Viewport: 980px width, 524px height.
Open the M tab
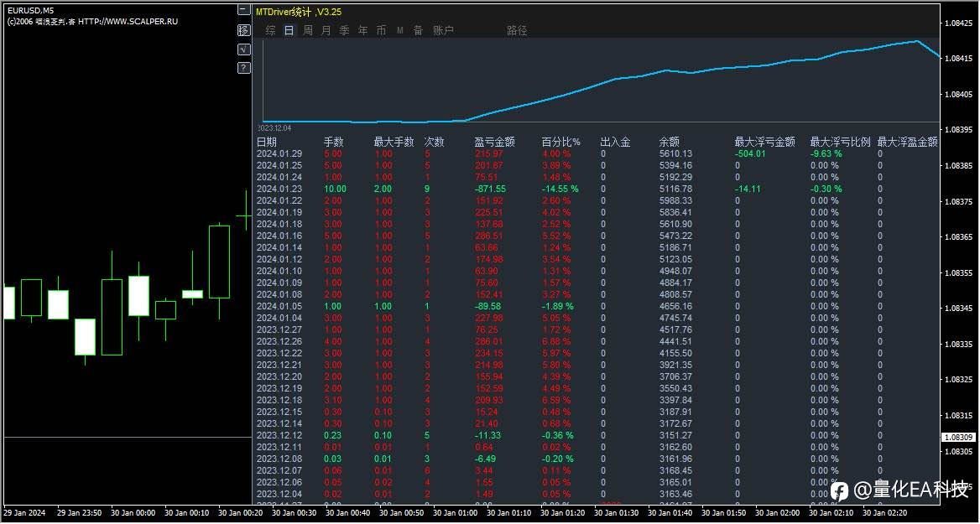pyautogui.click(x=400, y=30)
